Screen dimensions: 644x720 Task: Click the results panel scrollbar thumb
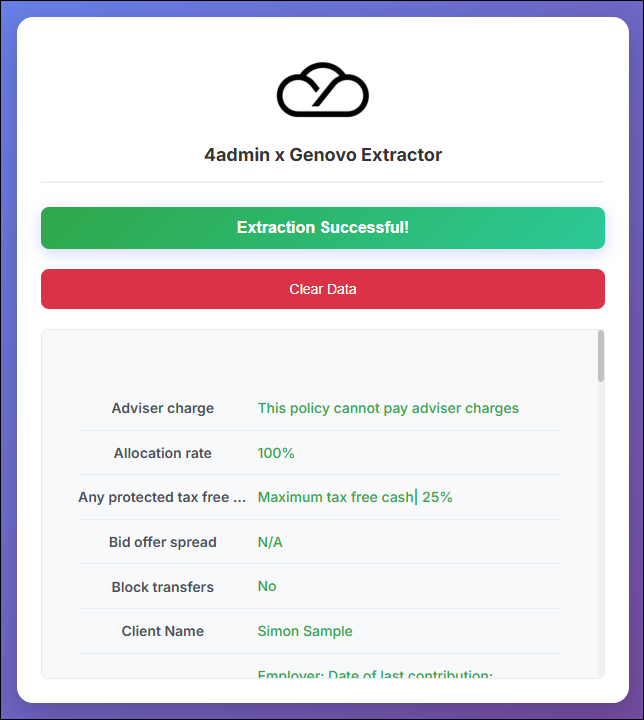(600, 356)
